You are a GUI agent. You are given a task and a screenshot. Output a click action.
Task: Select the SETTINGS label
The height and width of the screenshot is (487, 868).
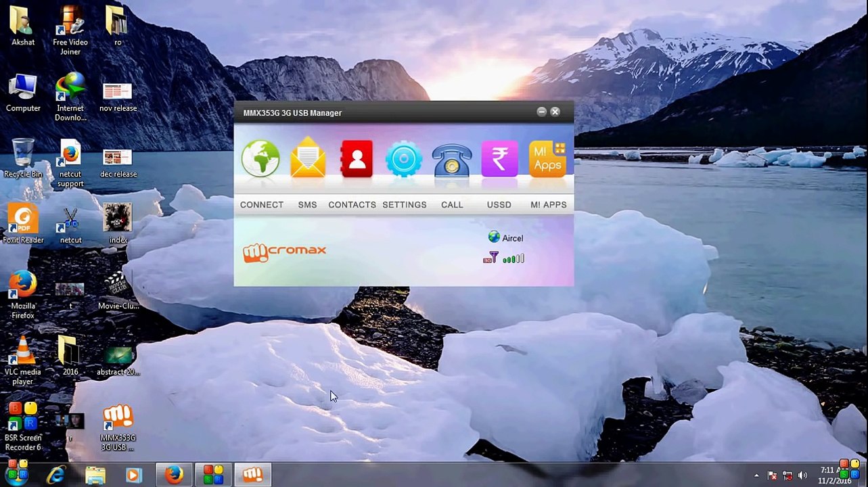point(405,205)
